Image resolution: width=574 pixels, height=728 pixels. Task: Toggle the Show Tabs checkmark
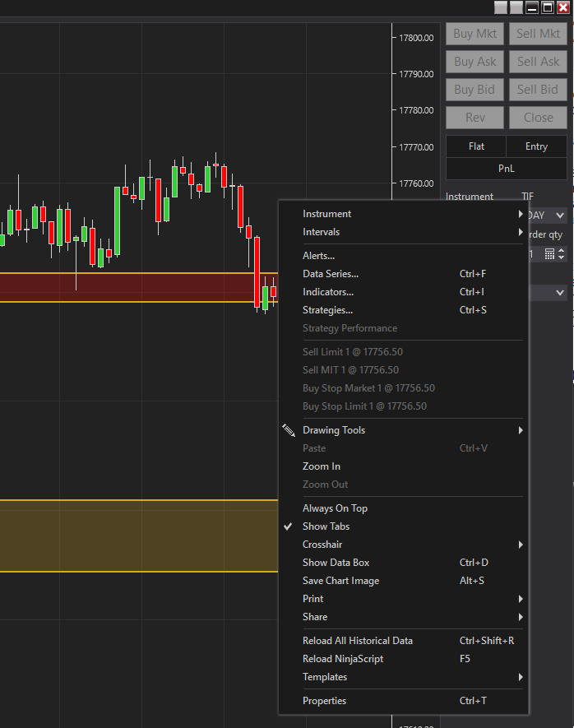point(403,526)
